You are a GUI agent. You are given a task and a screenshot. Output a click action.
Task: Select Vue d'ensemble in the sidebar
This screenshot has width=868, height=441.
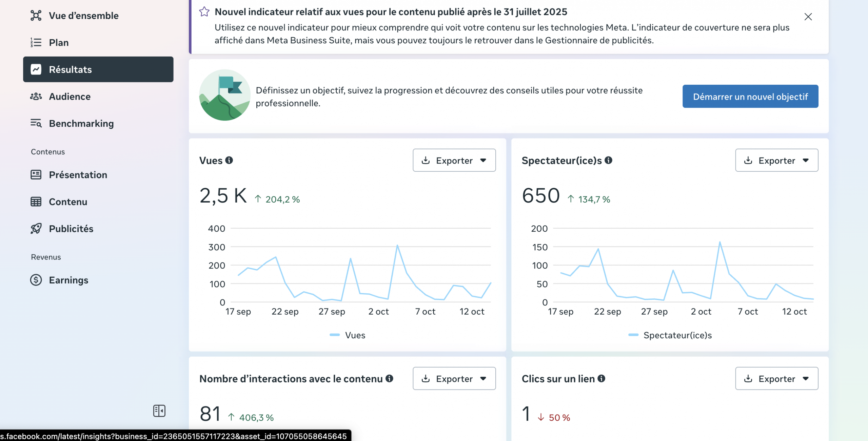tap(83, 16)
